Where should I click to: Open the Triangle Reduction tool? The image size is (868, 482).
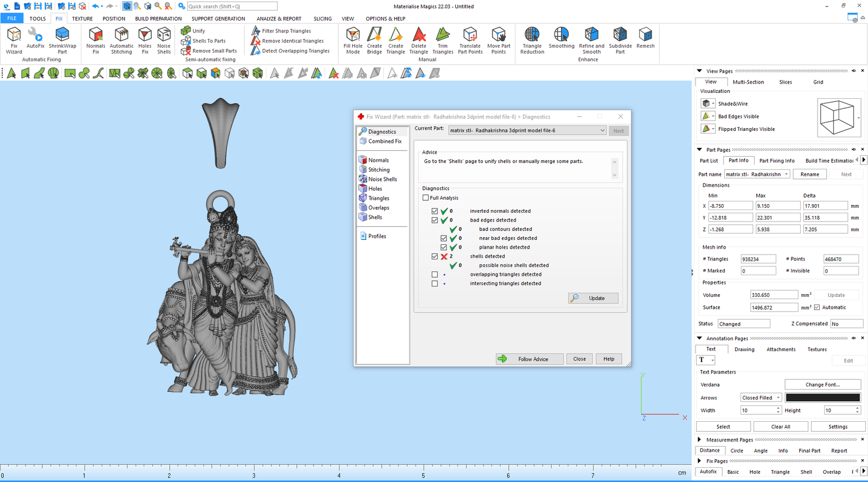(532, 40)
